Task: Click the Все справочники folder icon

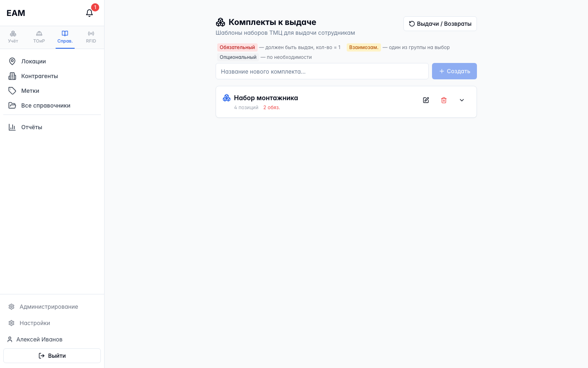Action: click(12, 105)
